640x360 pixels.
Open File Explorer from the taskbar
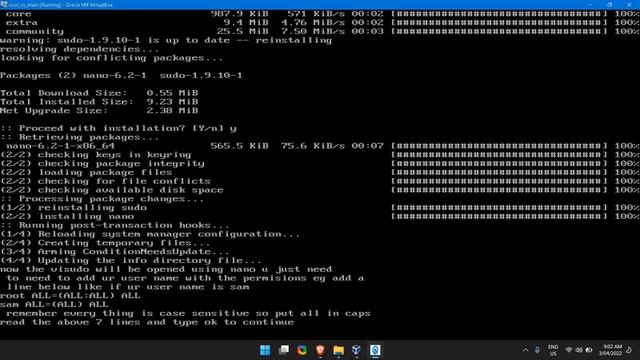[x=338, y=350]
